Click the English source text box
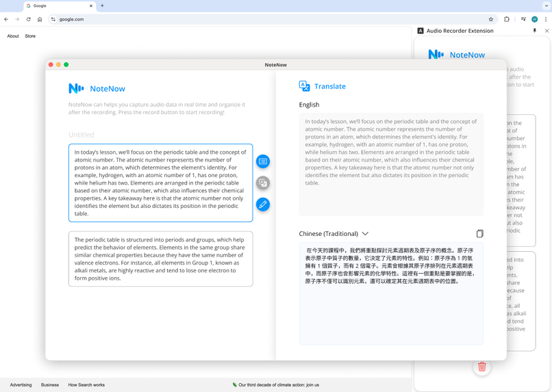 [391, 164]
